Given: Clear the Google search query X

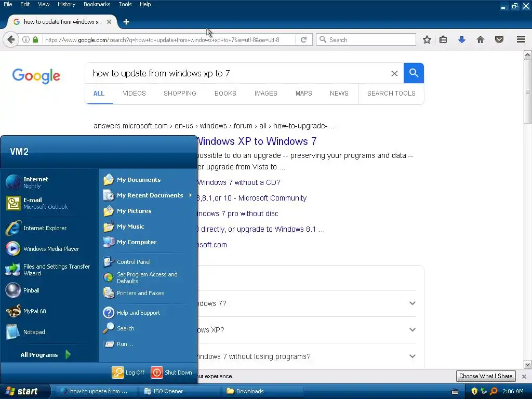Looking at the screenshot, I should 394,73.
